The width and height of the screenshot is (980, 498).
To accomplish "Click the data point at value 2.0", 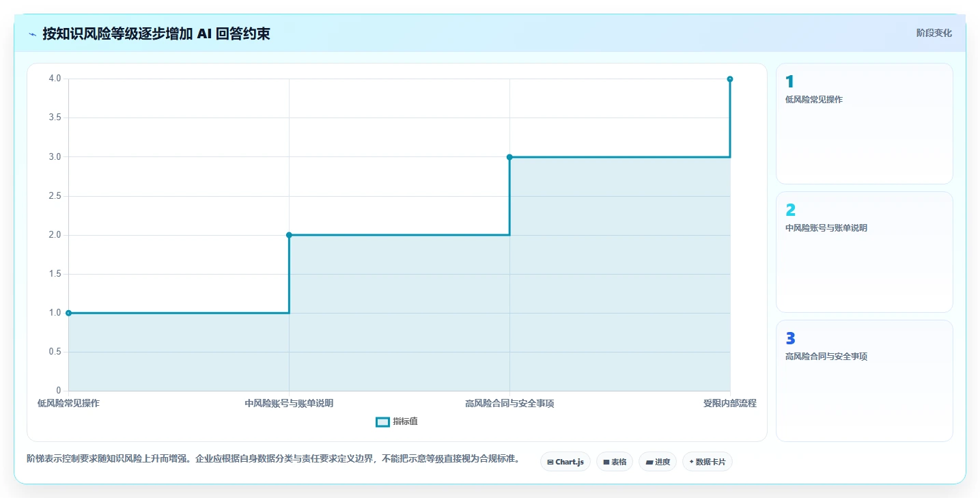I will point(289,235).
